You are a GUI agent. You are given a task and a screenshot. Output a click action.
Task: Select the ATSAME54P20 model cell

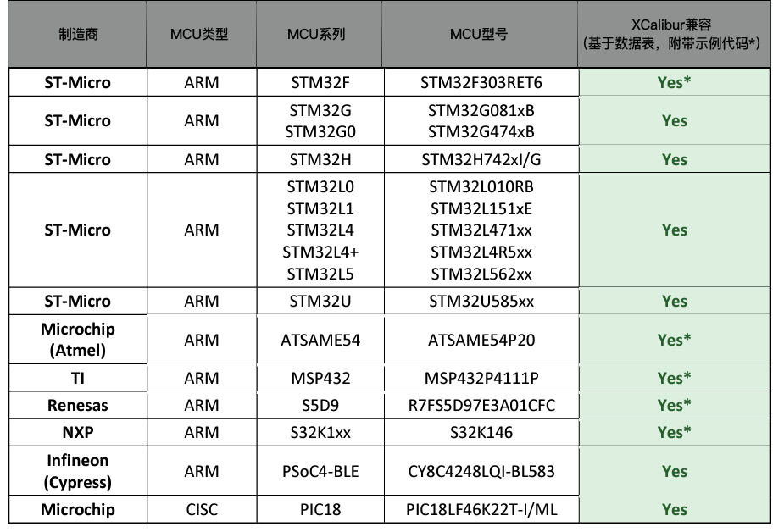click(481, 340)
